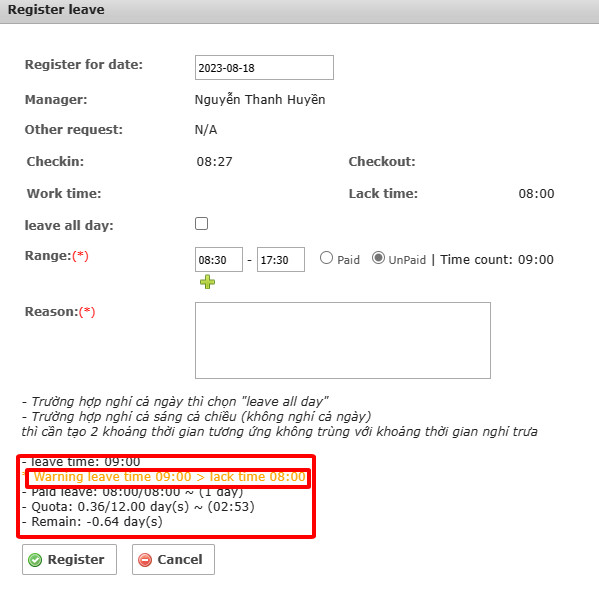The height and width of the screenshot is (596, 599).
Task: Click the red minus icon on Cancel
Action: (145, 560)
